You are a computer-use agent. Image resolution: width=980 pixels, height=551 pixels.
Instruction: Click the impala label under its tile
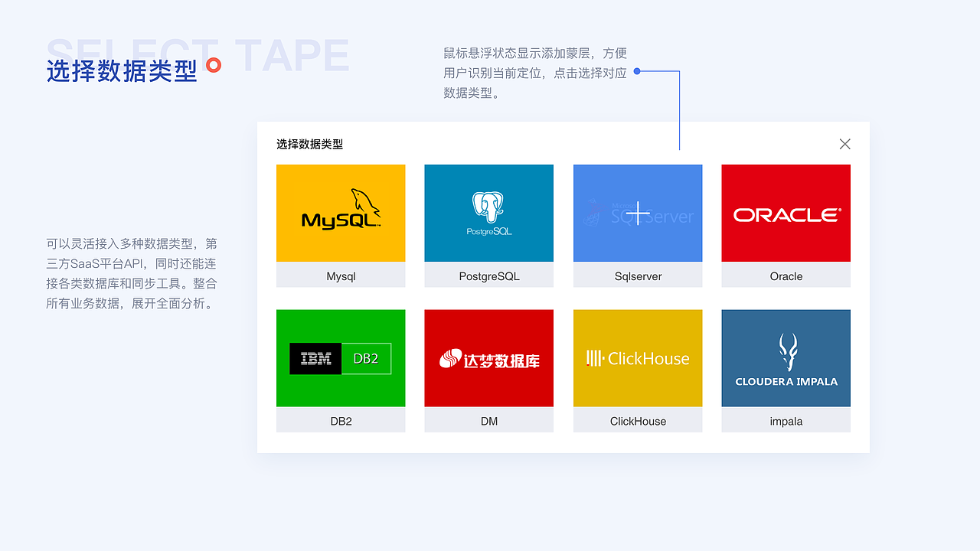[786, 421]
